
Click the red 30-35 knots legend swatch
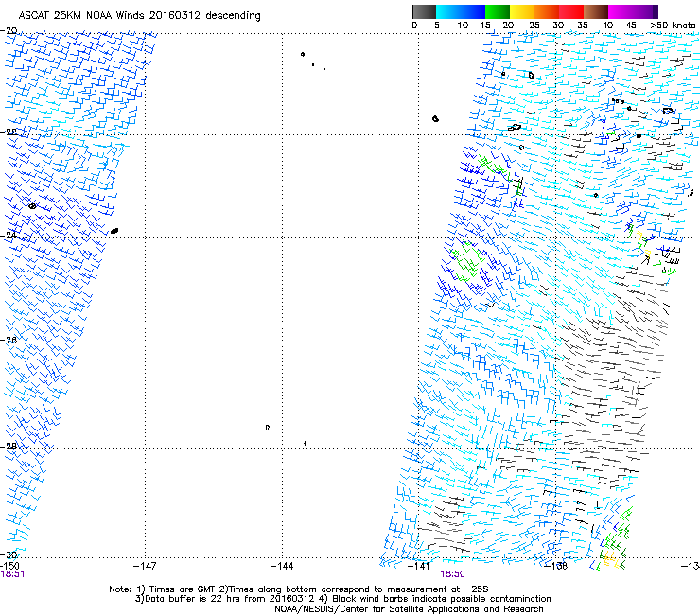[x=571, y=11]
